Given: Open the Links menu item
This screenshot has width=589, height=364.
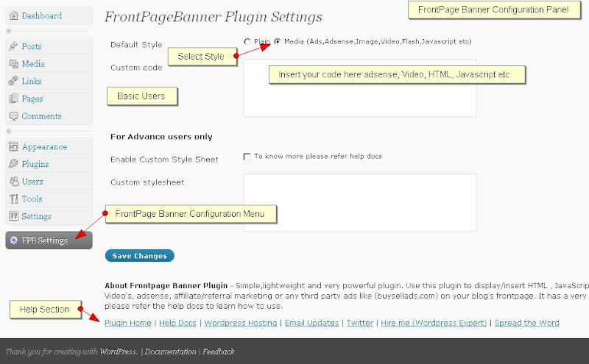Looking at the screenshot, I should pyautogui.click(x=49, y=81).
